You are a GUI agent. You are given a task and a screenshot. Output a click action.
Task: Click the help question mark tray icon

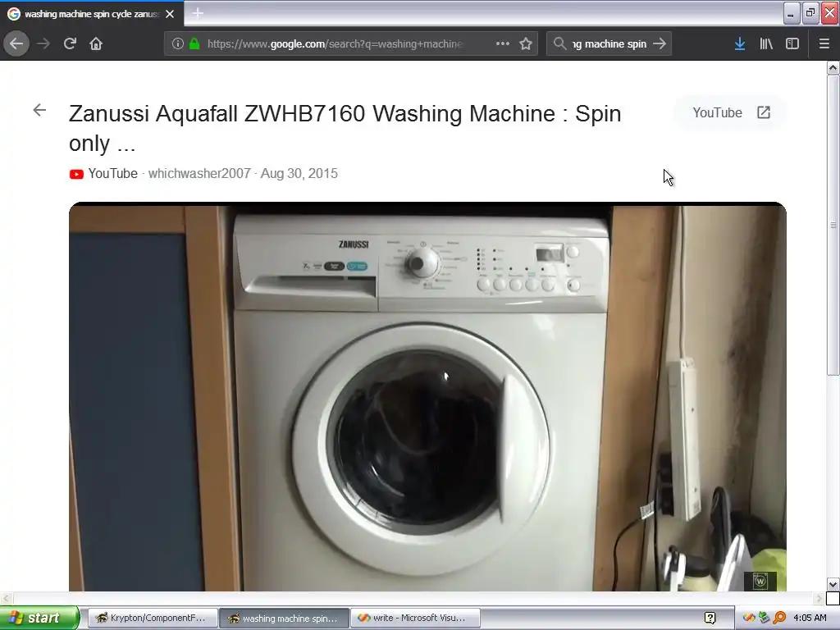click(710, 619)
